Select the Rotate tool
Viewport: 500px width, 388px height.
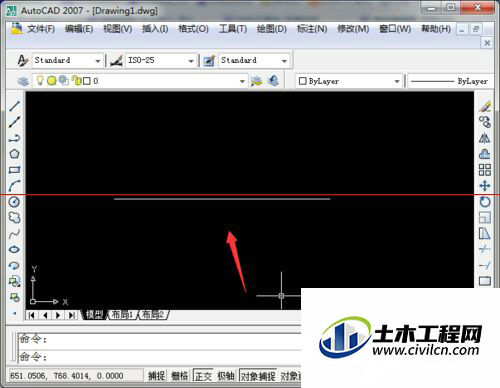pyautogui.click(x=485, y=202)
